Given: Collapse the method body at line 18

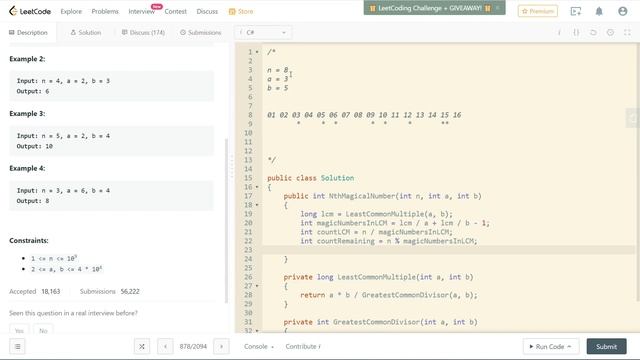Looking at the screenshot, I should point(257,205).
